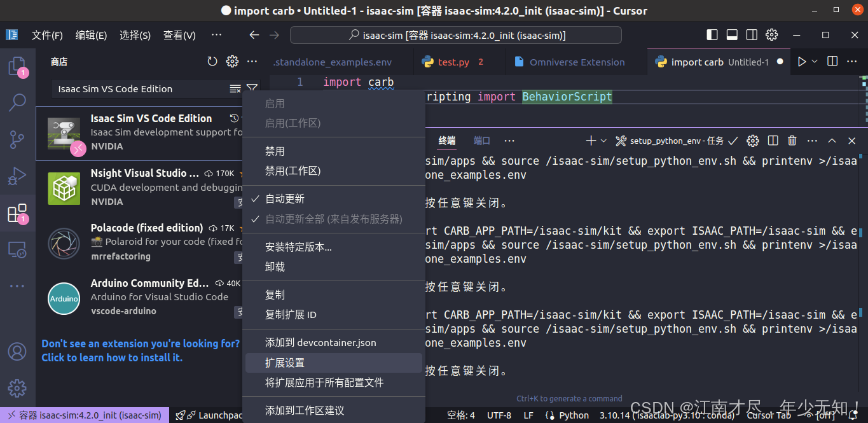Switch to the 终端 panel tab
Screen dimensions: 868x423
click(447, 141)
